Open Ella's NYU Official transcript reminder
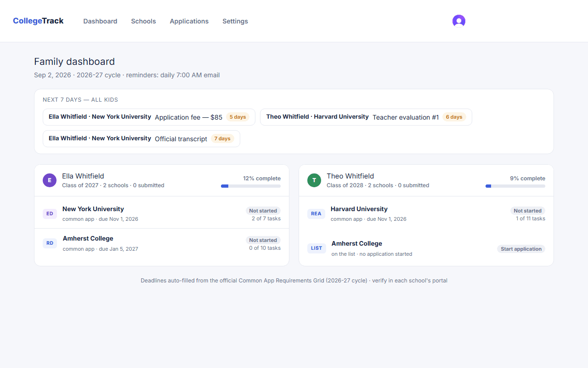 click(141, 138)
